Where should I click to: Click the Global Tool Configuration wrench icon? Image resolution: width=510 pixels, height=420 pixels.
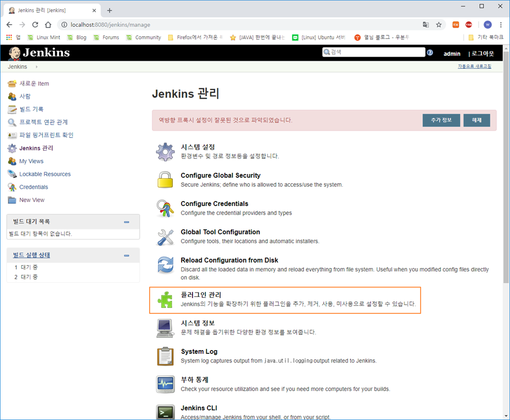tap(165, 237)
